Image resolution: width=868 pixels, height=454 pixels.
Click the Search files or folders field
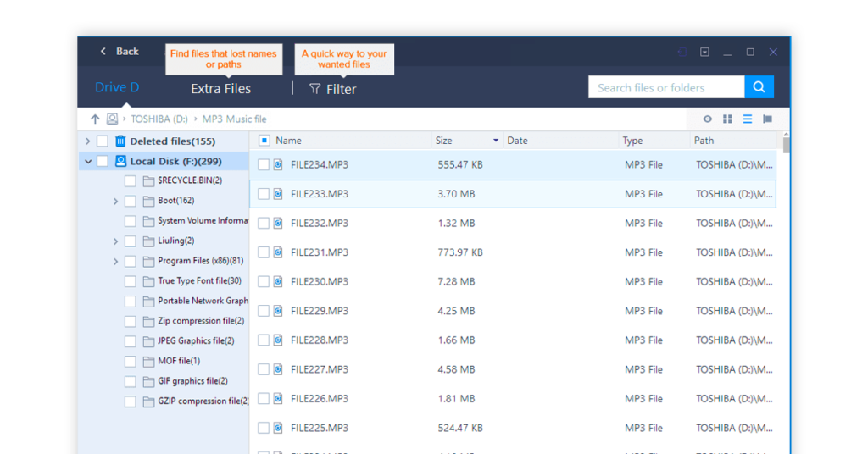[x=666, y=87]
